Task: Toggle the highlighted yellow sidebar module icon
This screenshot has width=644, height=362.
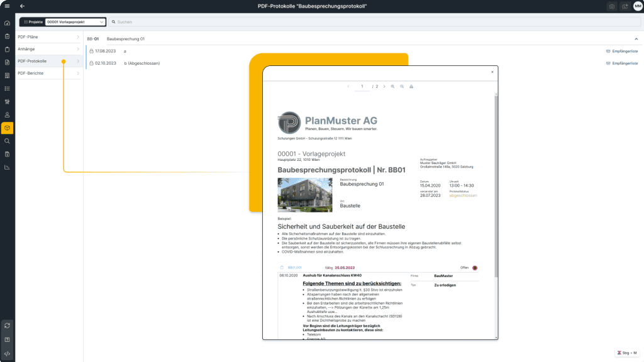Action: tap(7, 128)
